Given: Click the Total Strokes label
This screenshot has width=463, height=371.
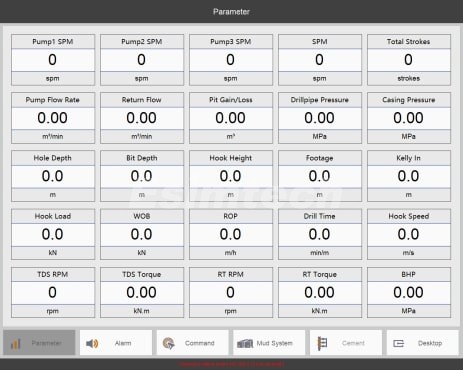Looking at the screenshot, I should 409,42.
